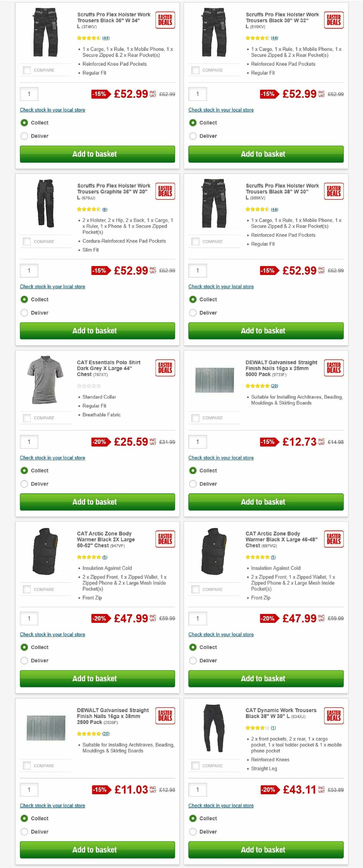Click quantity field for CAT Arctic Zone 2X Large warmer
Screen dimensions: 363x868
(29, 619)
